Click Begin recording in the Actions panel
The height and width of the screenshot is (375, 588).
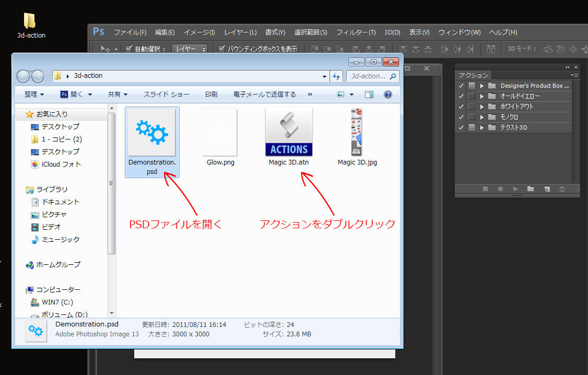[500, 189]
